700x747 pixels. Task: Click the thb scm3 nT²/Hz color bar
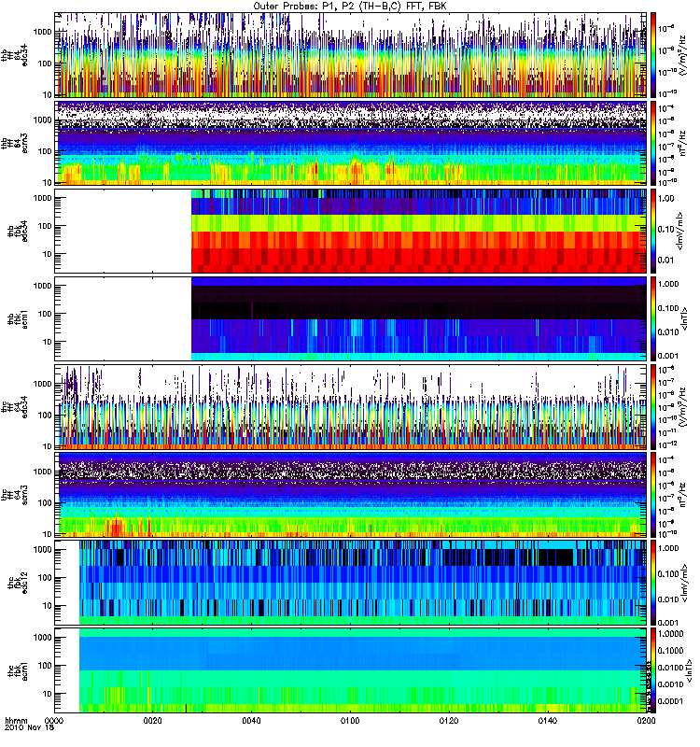pos(653,143)
